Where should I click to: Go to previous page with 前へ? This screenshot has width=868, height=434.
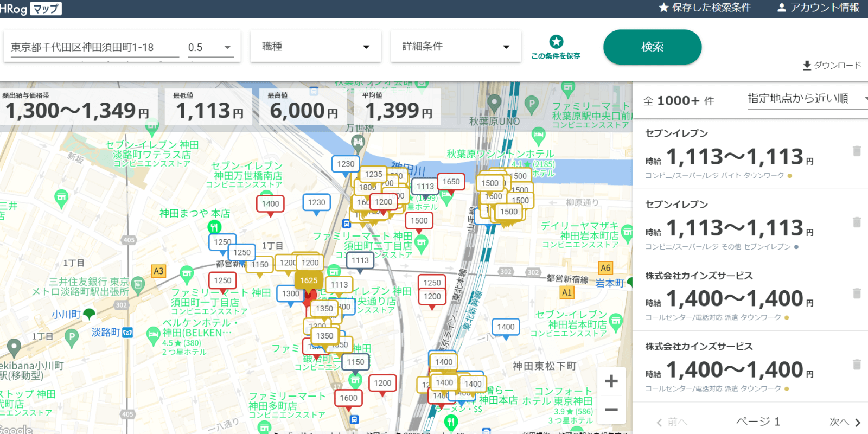pyautogui.click(x=672, y=422)
